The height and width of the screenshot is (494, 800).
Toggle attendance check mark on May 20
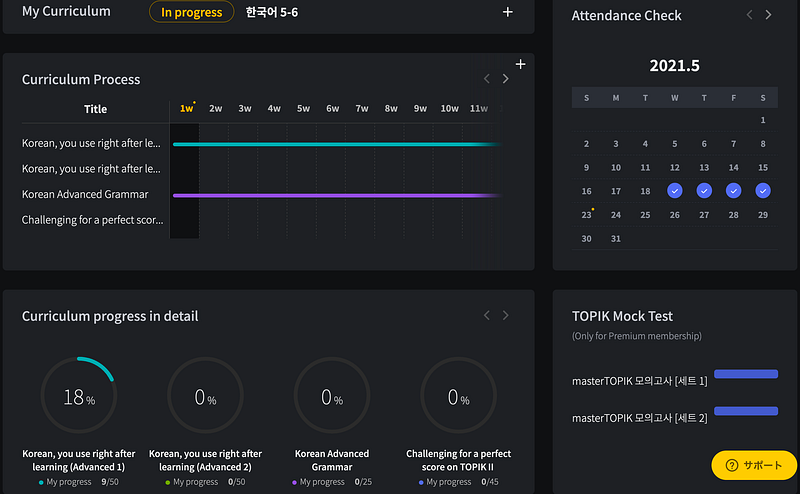(x=704, y=191)
